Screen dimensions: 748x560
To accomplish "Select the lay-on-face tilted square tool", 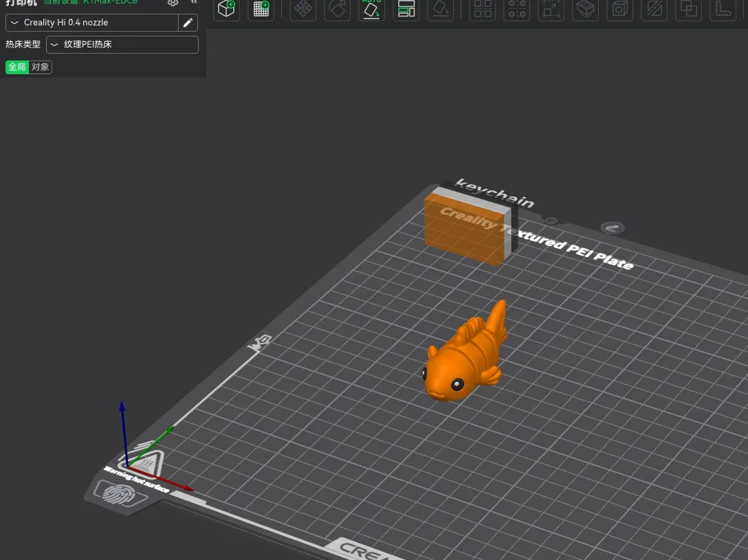I will 440,8.
